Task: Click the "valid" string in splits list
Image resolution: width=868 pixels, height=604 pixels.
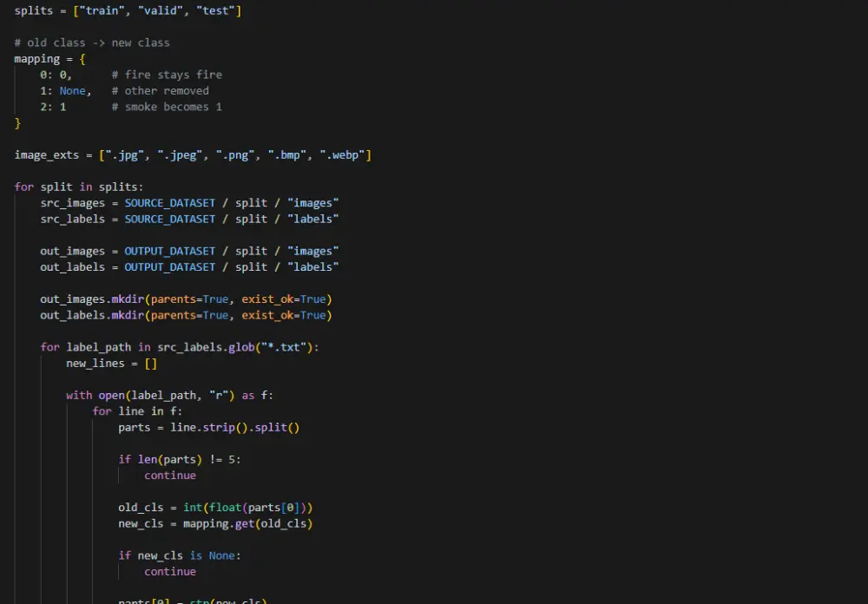Action: click(161, 10)
